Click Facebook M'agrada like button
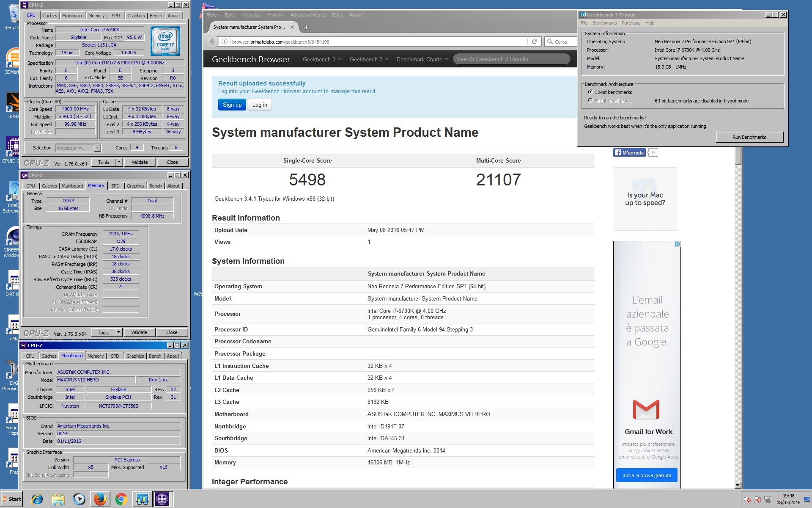The width and height of the screenshot is (812, 508). click(629, 153)
